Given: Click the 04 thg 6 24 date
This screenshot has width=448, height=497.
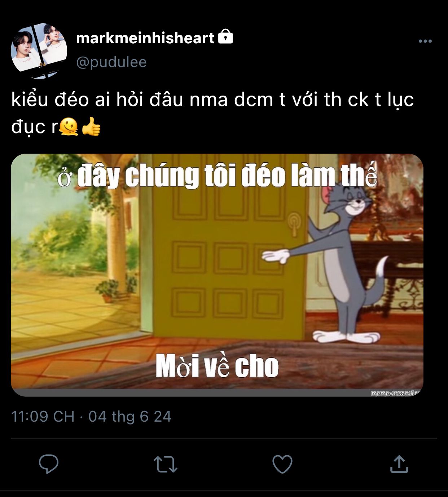Looking at the screenshot, I should (x=130, y=417).
